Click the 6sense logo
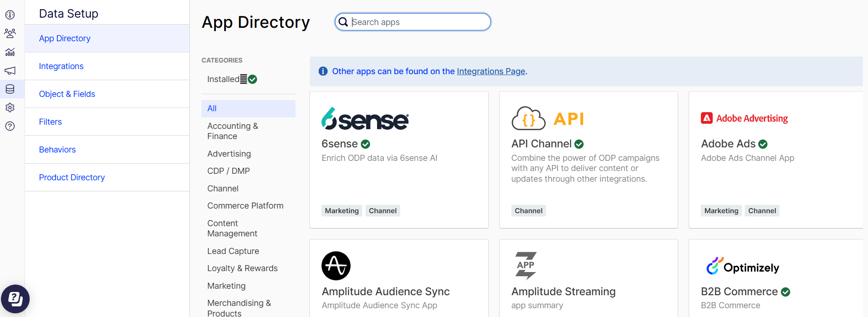The height and width of the screenshot is (317, 868). (x=365, y=119)
